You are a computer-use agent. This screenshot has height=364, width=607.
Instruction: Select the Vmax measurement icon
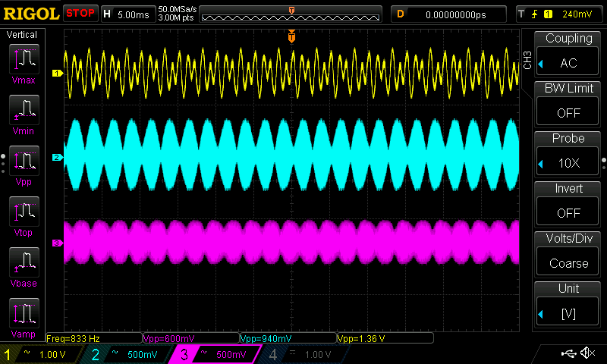[25, 61]
